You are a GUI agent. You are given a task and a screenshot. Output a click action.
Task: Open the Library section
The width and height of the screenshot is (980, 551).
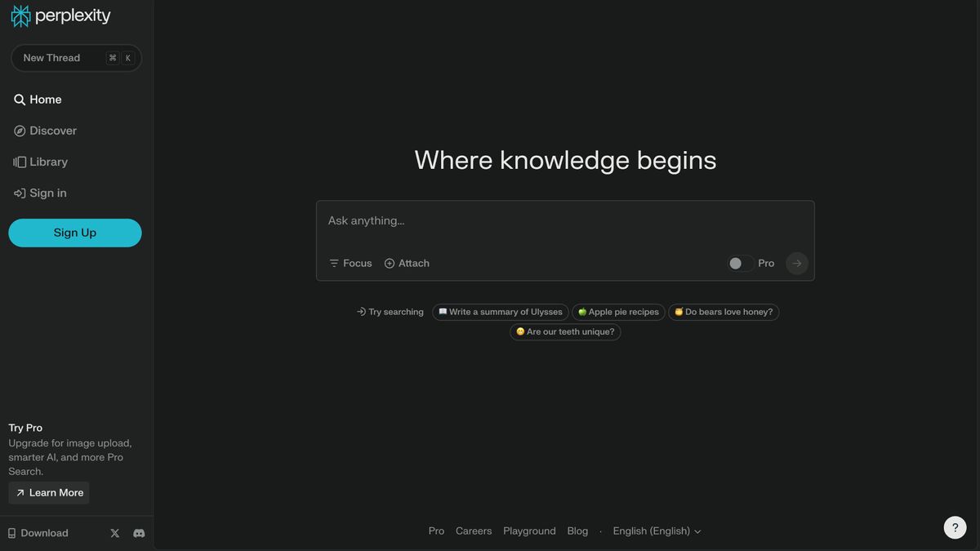[41, 162]
